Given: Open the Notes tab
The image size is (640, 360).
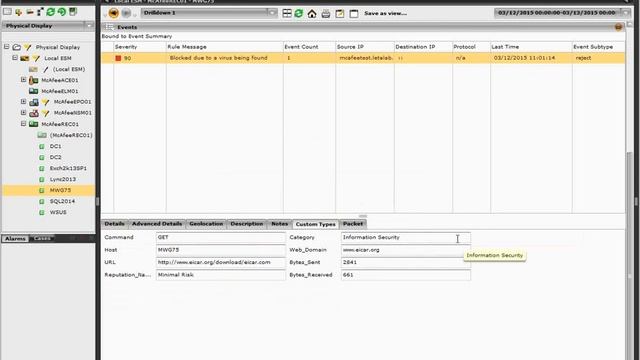Looking at the screenshot, I should pos(280,224).
